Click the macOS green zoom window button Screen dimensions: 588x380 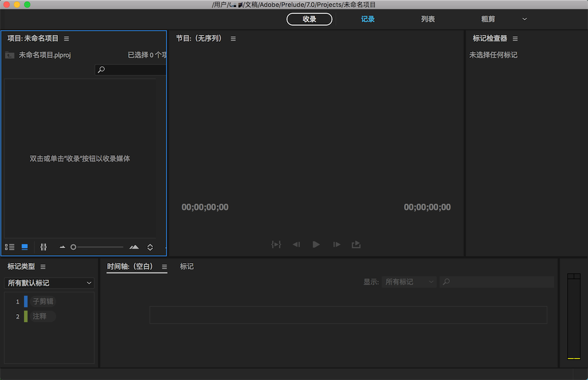(x=27, y=5)
